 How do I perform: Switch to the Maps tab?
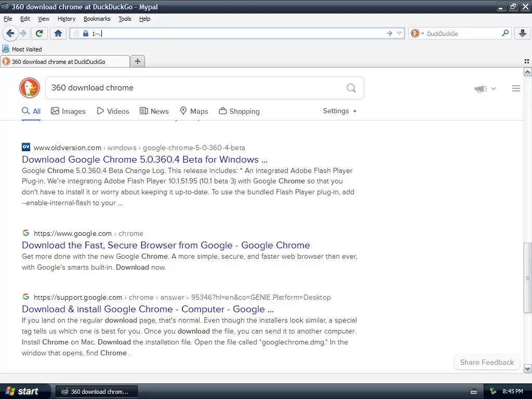tap(194, 111)
